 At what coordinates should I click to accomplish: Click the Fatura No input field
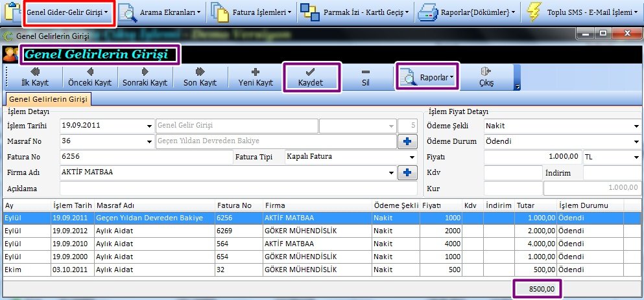point(145,157)
